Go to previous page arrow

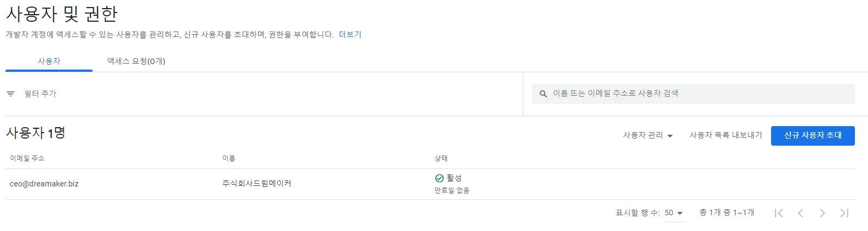tap(800, 213)
